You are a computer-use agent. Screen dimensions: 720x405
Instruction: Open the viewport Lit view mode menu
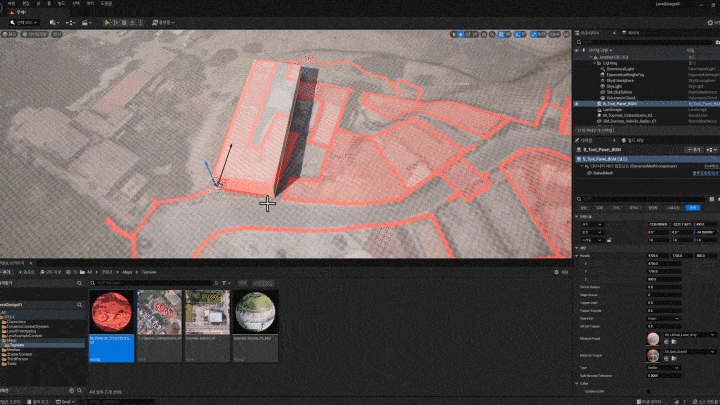[x=34, y=34]
